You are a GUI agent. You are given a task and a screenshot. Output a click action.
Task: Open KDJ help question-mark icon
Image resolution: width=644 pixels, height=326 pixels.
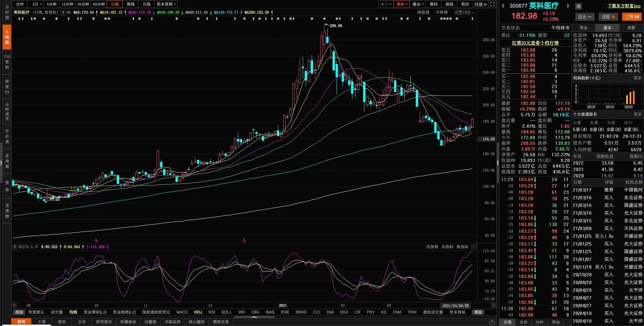point(15,247)
